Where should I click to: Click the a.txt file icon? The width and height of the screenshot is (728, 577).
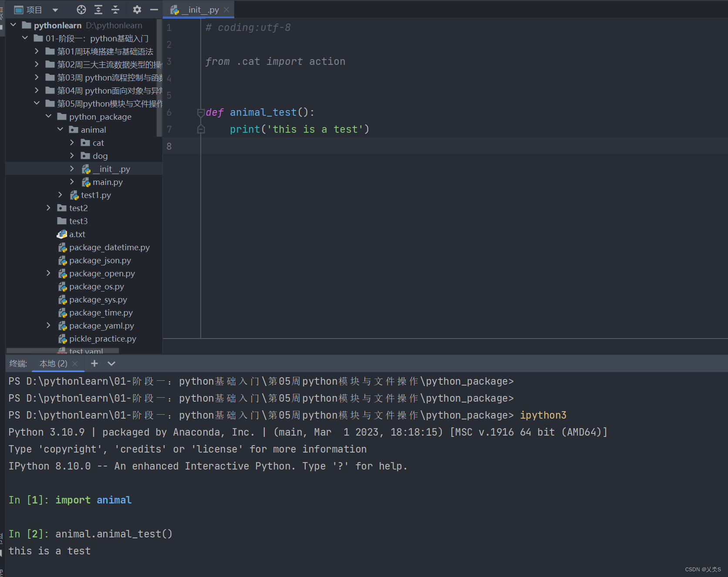pos(62,234)
